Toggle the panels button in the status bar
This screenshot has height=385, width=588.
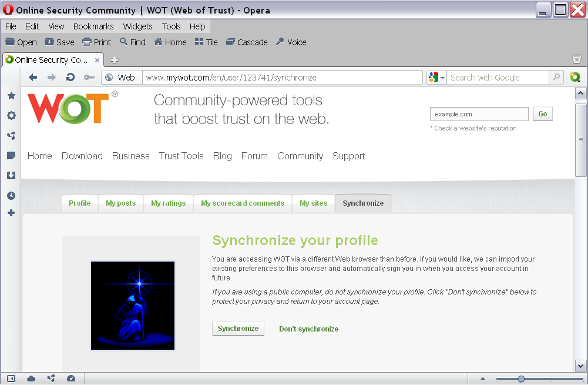pyautogui.click(x=11, y=379)
